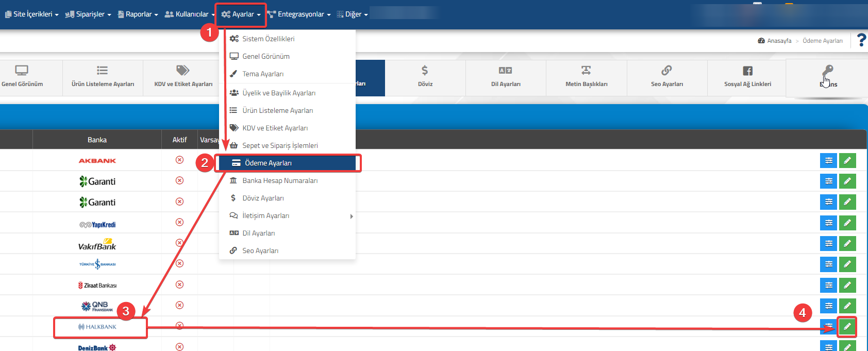Click the Aktif column header
The image size is (868, 351).
(179, 140)
